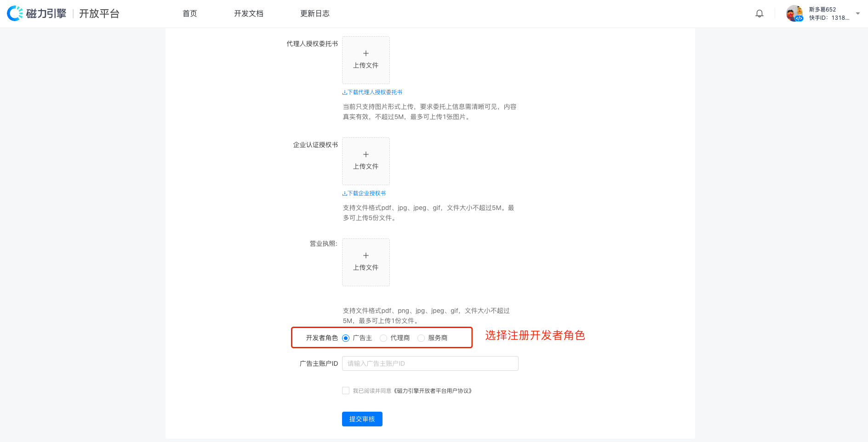Click the 快手ID: 1318... text
868x442 pixels.
click(829, 18)
